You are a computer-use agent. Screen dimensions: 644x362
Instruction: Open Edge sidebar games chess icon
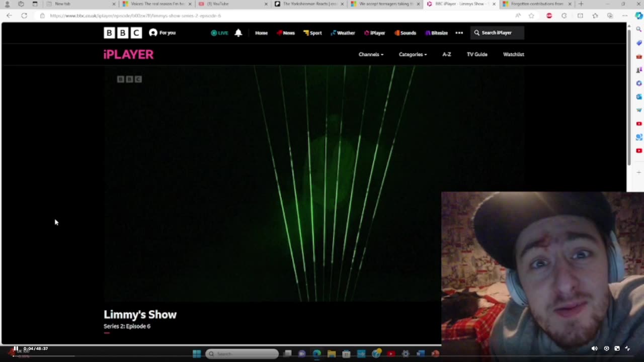click(x=639, y=70)
